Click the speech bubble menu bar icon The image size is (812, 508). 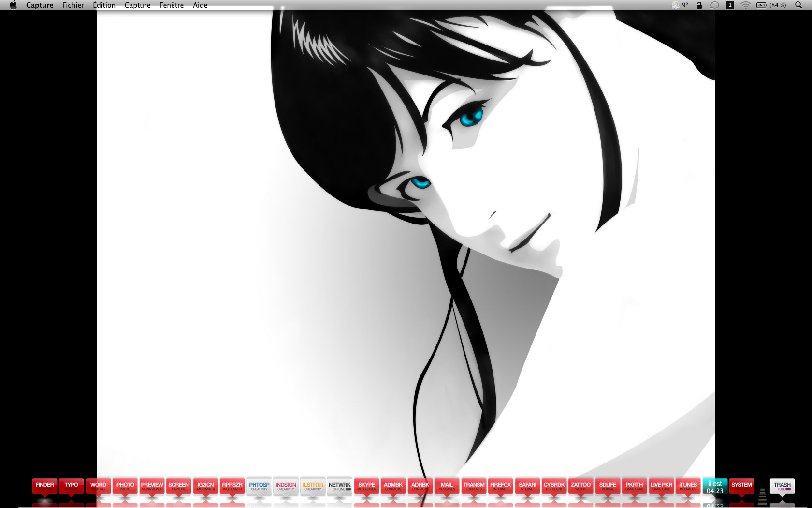[714, 5]
